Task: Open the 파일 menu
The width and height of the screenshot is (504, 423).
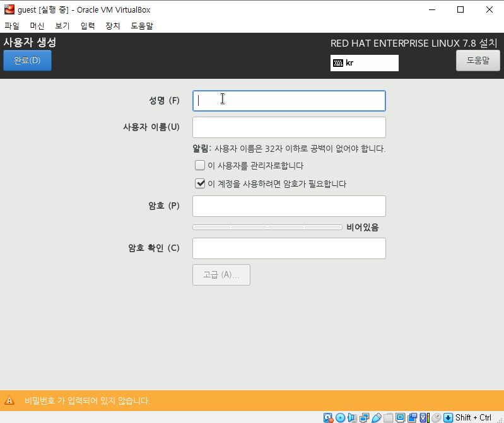Action: click(12, 26)
